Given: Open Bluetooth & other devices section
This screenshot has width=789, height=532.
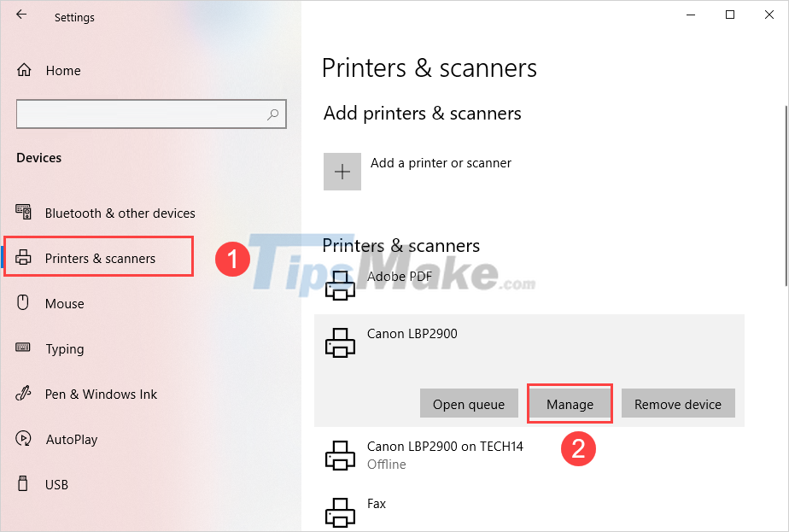Looking at the screenshot, I should point(120,213).
